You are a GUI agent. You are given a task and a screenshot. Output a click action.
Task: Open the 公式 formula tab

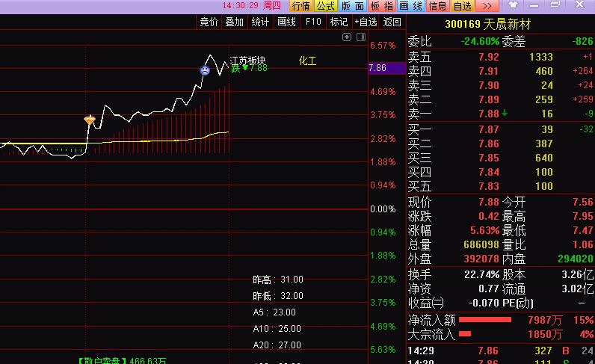click(325, 6)
